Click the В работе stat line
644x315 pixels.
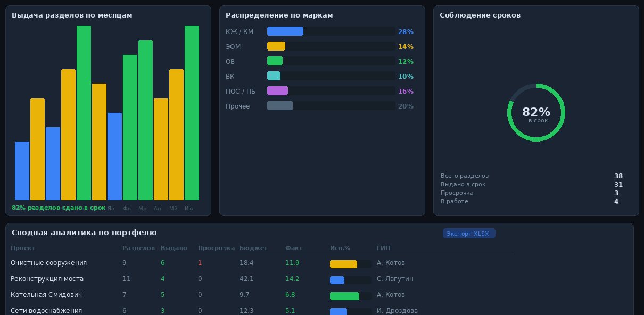coord(532,202)
